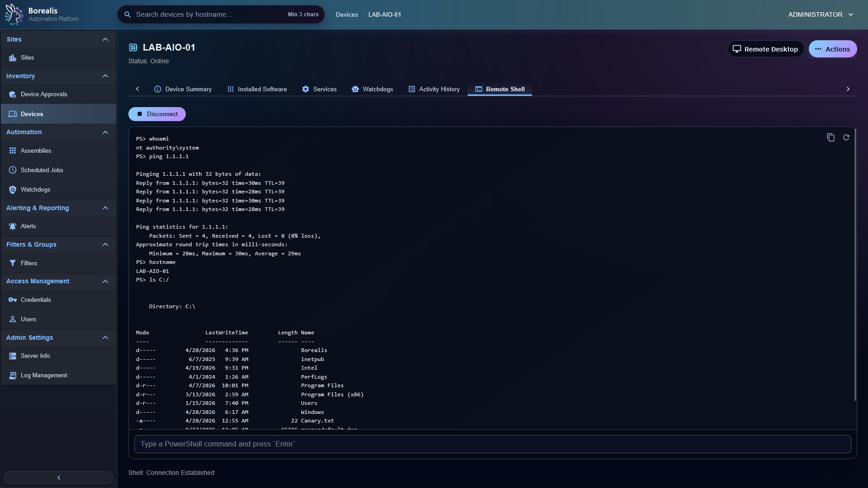Collapse the Sites section
This screenshot has width=868, height=488.
click(x=105, y=39)
